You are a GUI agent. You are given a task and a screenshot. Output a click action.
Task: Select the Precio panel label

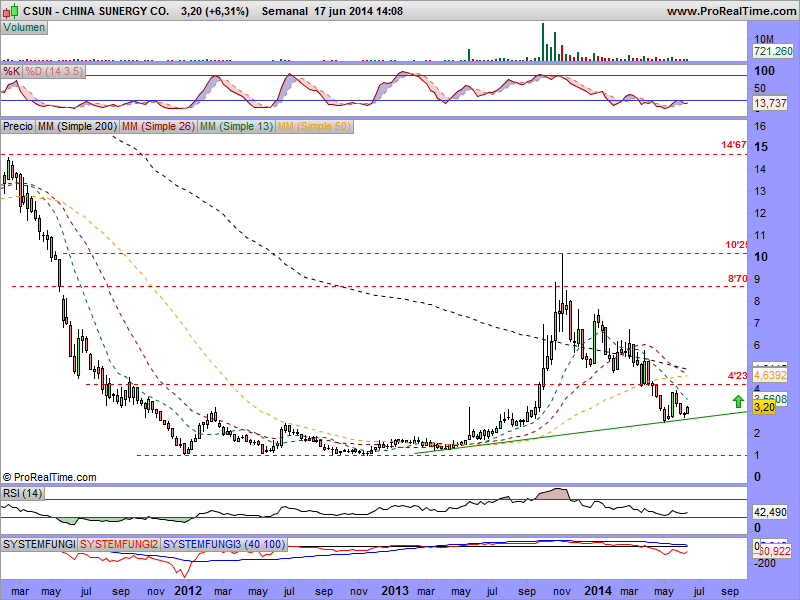(x=18, y=126)
